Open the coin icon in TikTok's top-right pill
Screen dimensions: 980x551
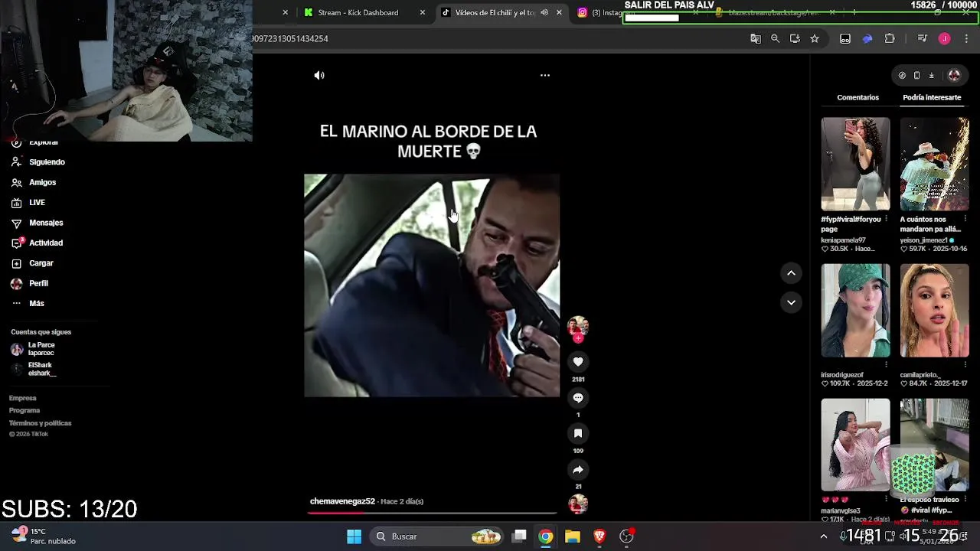[902, 75]
